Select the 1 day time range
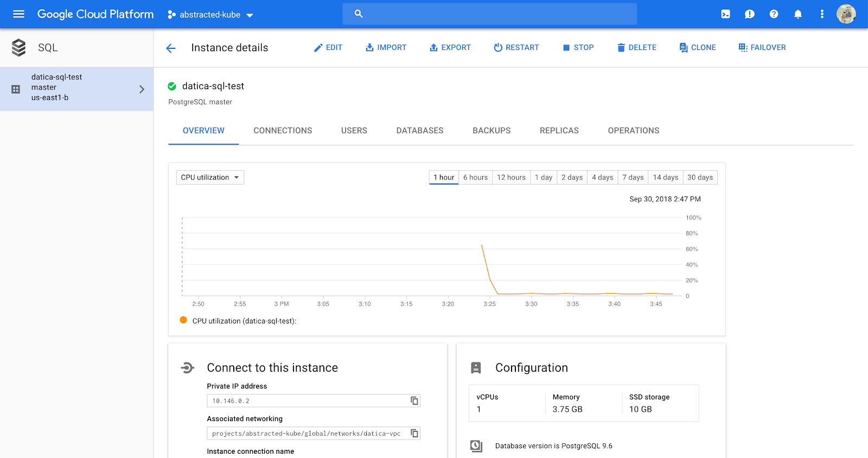This screenshot has width=868, height=458. (x=544, y=177)
